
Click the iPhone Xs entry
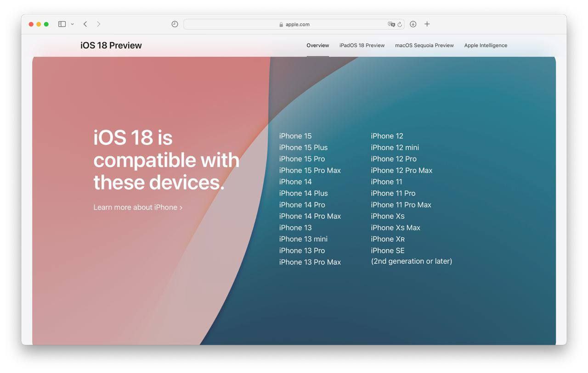pos(388,216)
